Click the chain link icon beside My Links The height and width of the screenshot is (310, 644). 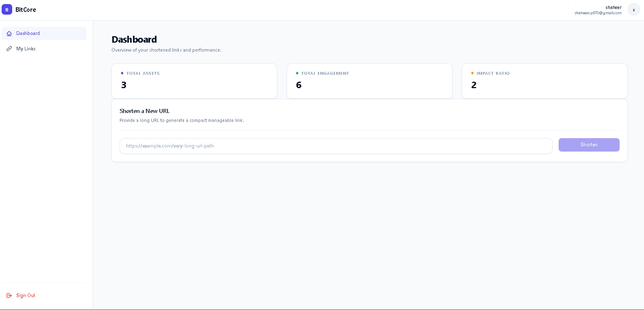coord(9,49)
